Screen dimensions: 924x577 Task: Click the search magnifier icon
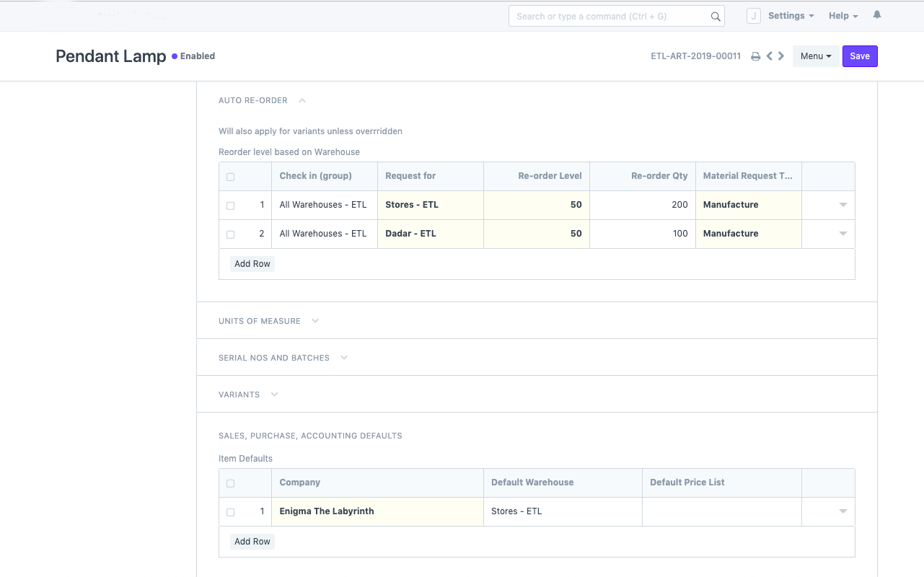(x=716, y=17)
